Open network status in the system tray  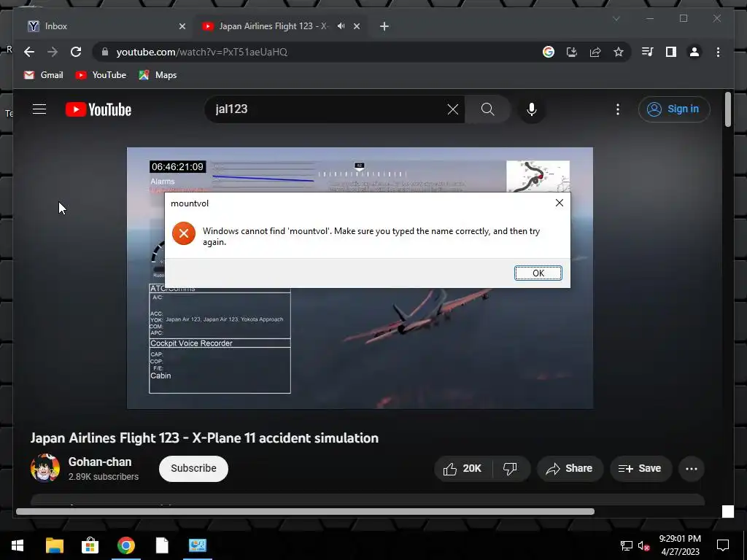pyautogui.click(x=626, y=545)
